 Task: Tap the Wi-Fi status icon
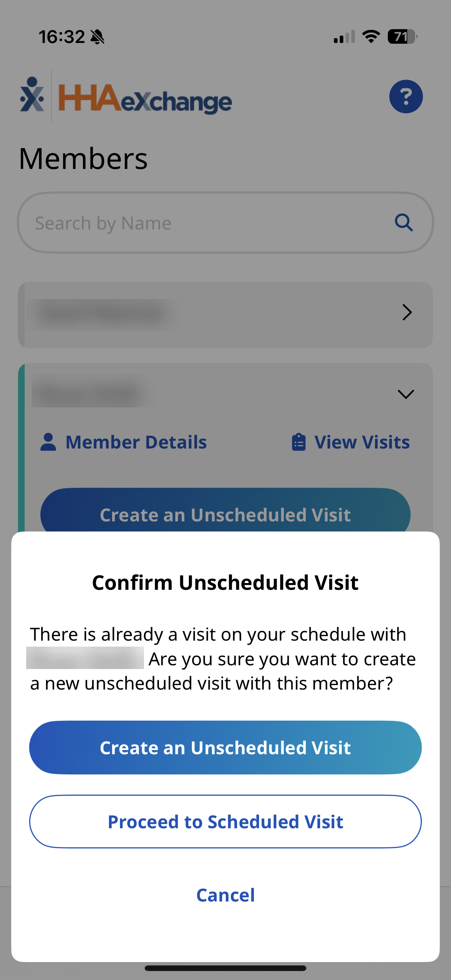click(x=371, y=37)
